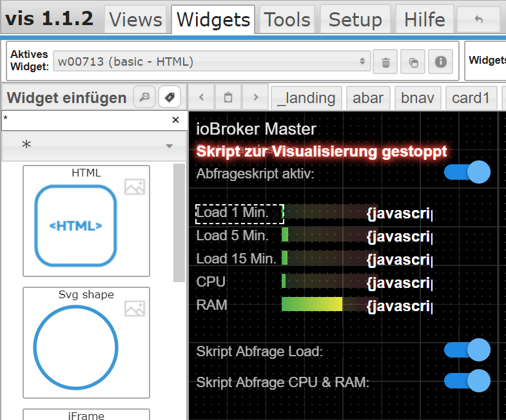This screenshot has height=420, width=506.
Task: Open the abar view tab
Action: point(368,98)
